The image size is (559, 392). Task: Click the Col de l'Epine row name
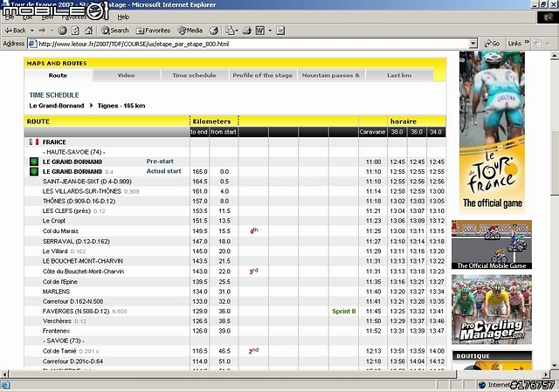pos(60,281)
